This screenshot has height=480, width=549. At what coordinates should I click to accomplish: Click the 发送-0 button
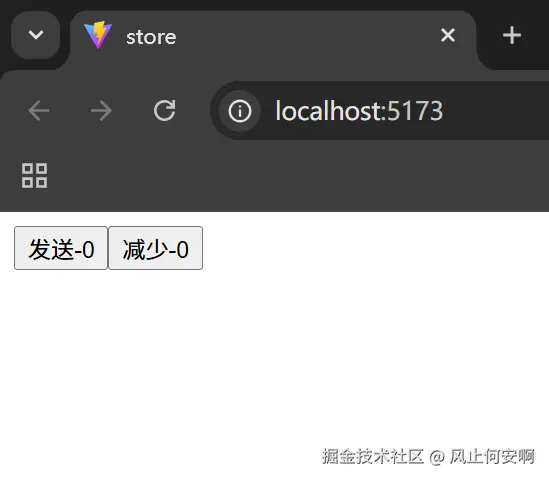tap(61, 248)
